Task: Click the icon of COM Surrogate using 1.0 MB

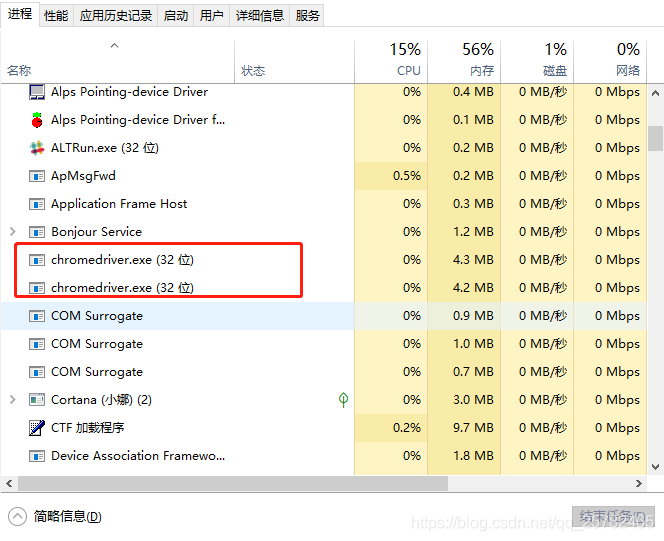Action: [x=37, y=344]
